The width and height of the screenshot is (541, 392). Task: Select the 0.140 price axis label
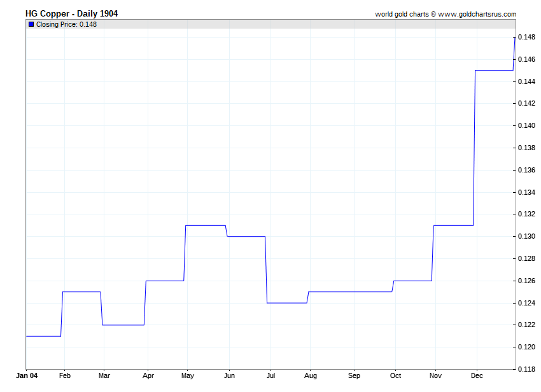pyautogui.click(x=526, y=126)
